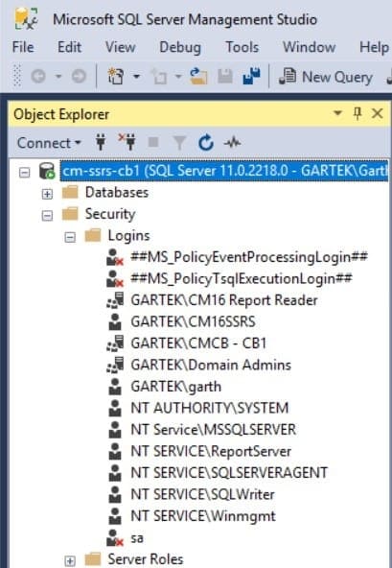Click the New Query button
This screenshot has height=568, width=392.
pos(326,77)
